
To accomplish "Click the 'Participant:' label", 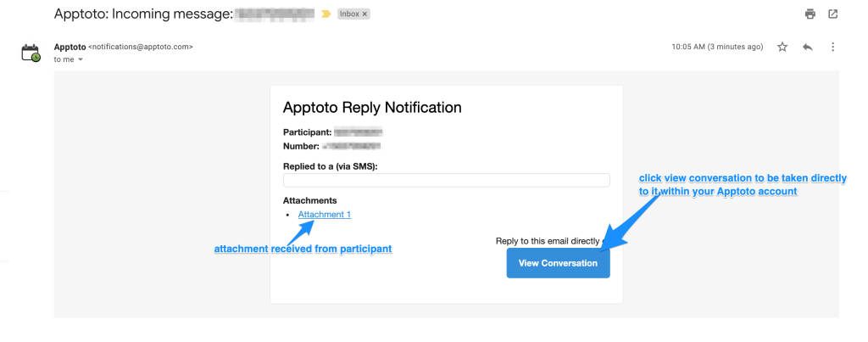I will [307, 132].
